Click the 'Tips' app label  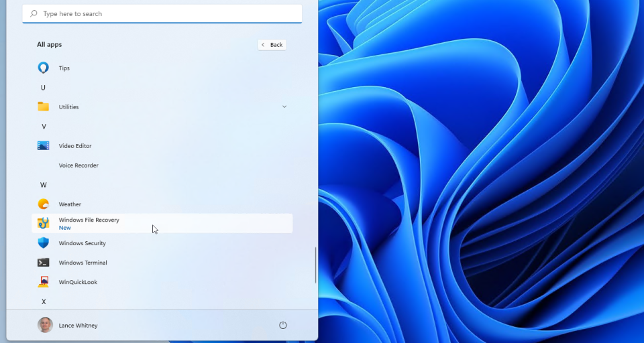(x=64, y=68)
